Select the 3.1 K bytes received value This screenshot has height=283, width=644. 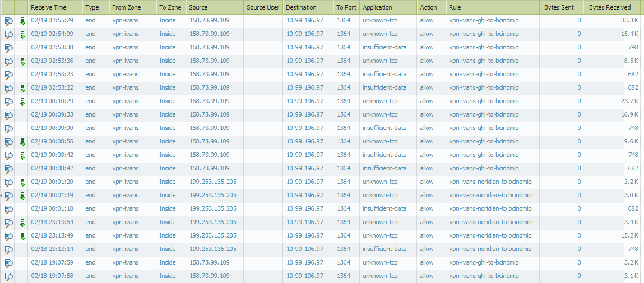tap(631, 276)
